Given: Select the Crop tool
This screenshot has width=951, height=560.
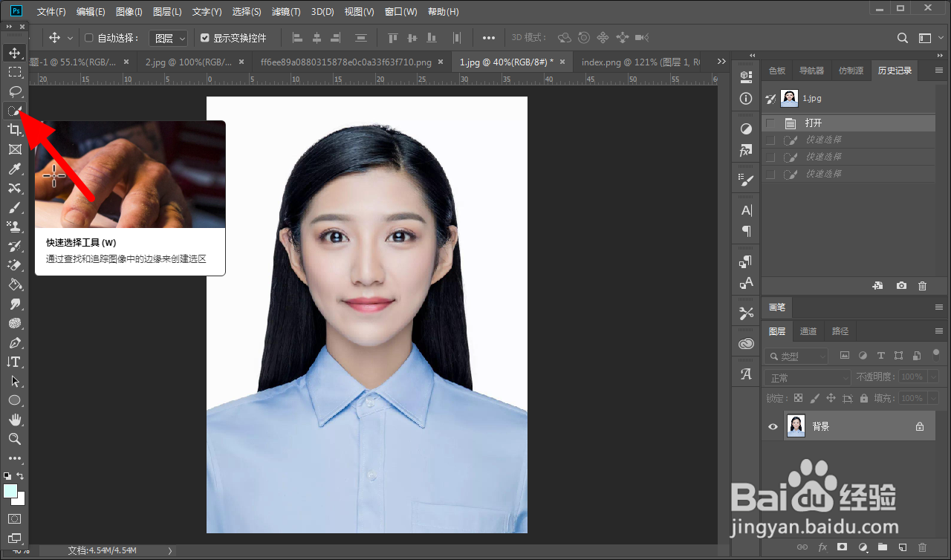Looking at the screenshot, I should point(14,130).
